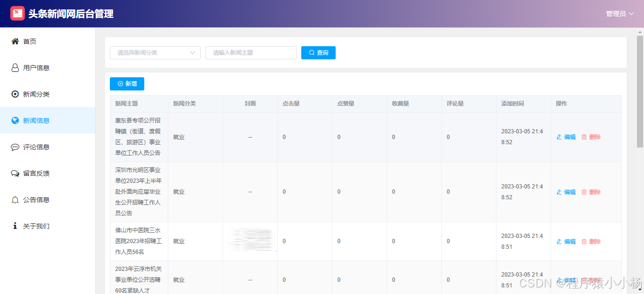Screen dimensions: 644x294
Task: Click the red app logo icon
Action: click(17, 14)
